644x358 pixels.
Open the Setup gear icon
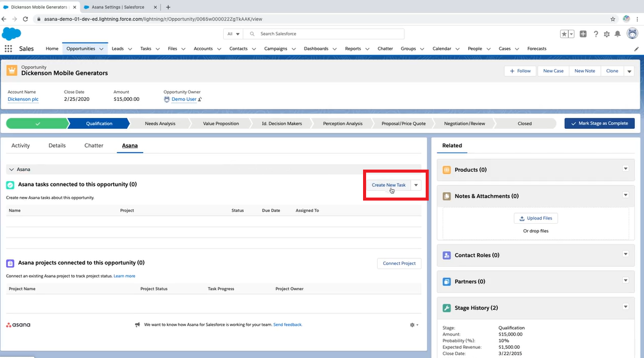[x=607, y=34]
